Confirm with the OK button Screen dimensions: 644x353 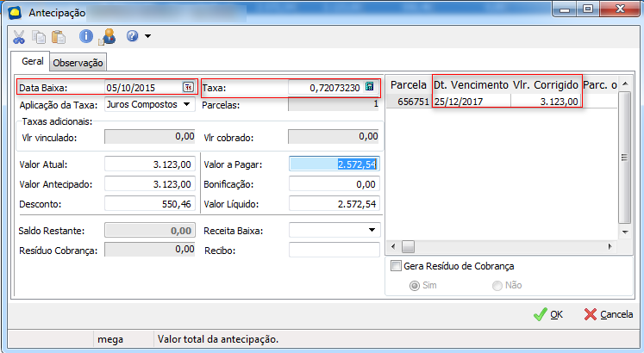[548, 314]
